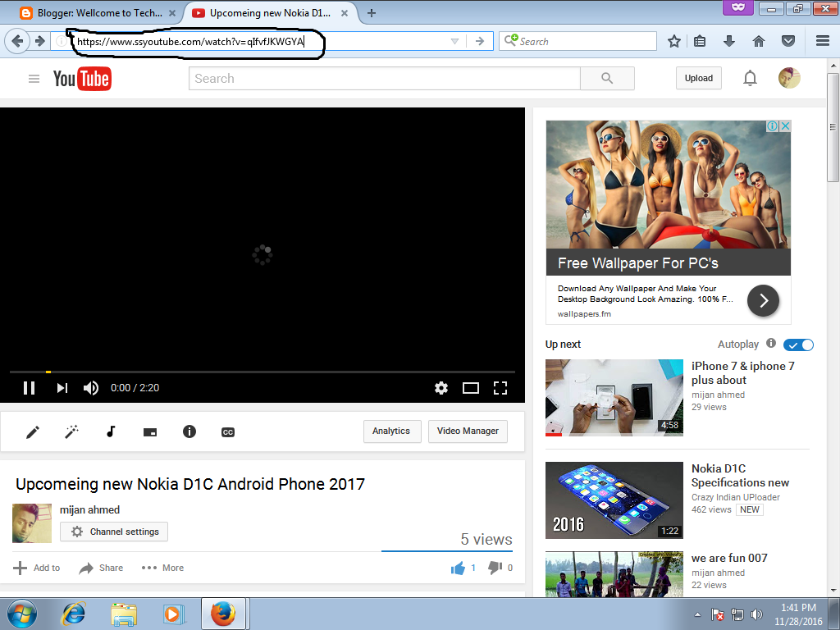Open the Firefox hamburger menu

pyautogui.click(x=823, y=41)
